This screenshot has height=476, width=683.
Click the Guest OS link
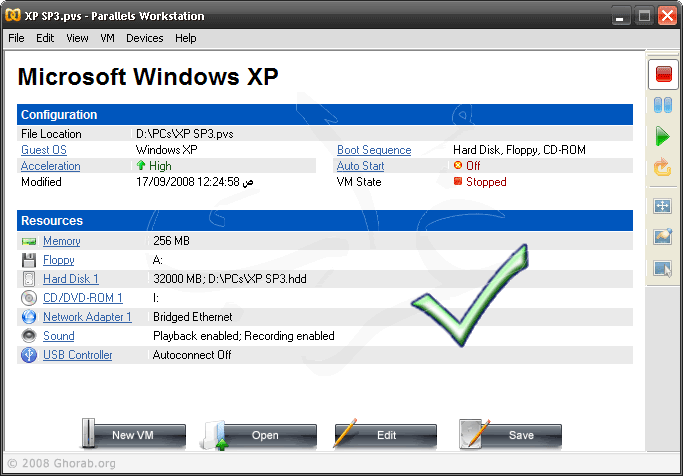[44, 150]
